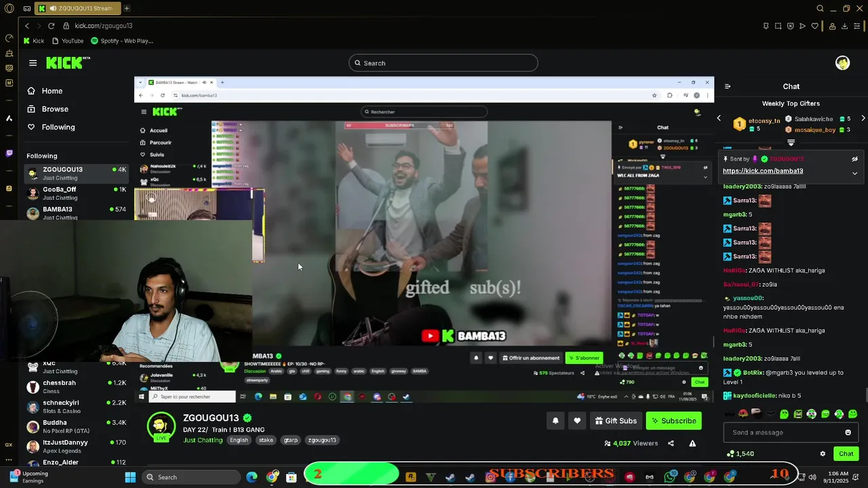Select the stake tag

point(266,441)
